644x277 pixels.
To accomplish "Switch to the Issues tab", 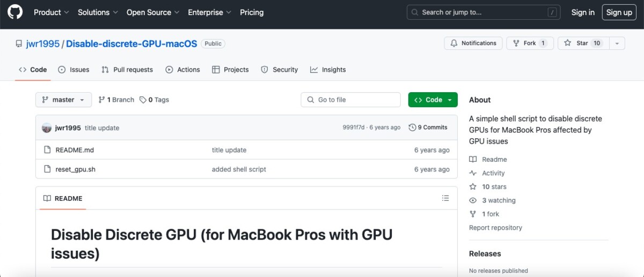I will click(74, 70).
